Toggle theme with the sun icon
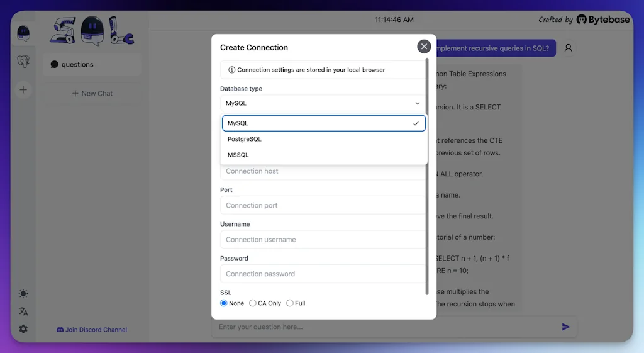The width and height of the screenshot is (644, 353). click(23, 294)
